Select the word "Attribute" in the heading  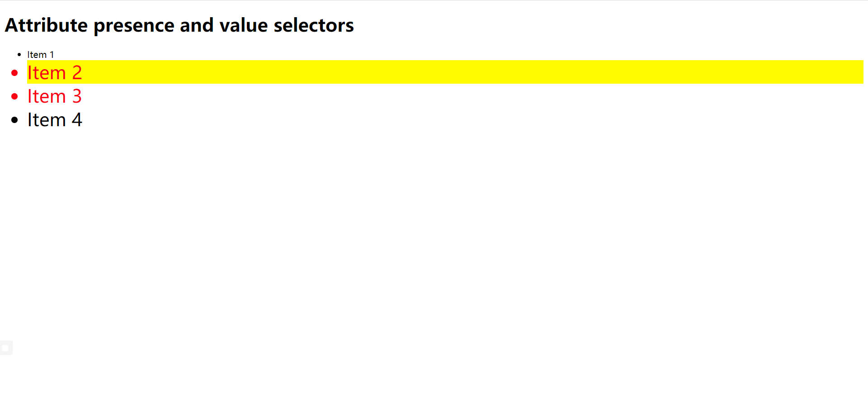46,25
